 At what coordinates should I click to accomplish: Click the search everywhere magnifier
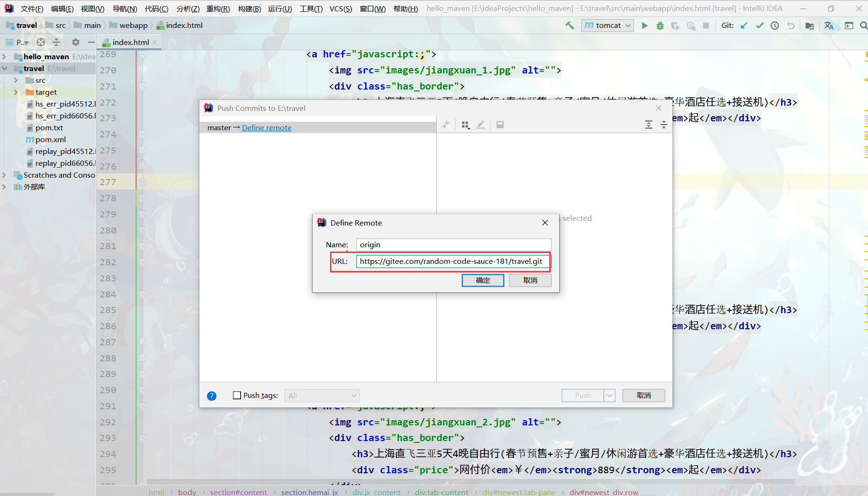point(864,26)
